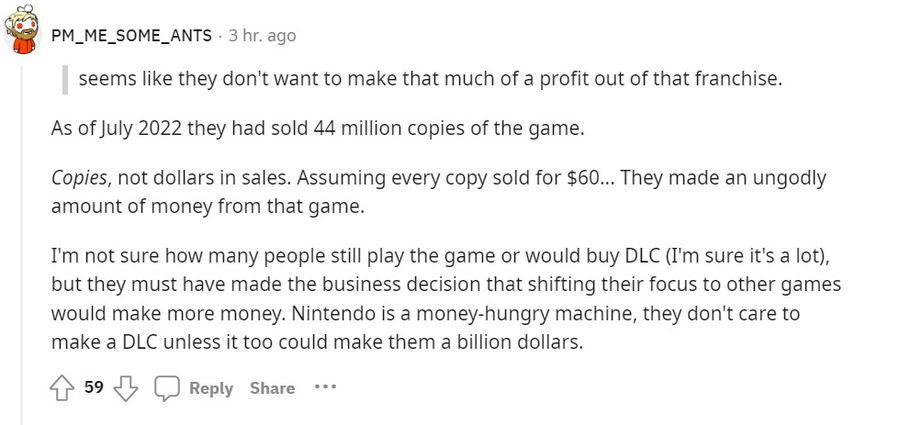
Task: Upvote the PM_ME_SOME_ANTS comment
Action: [x=62, y=388]
